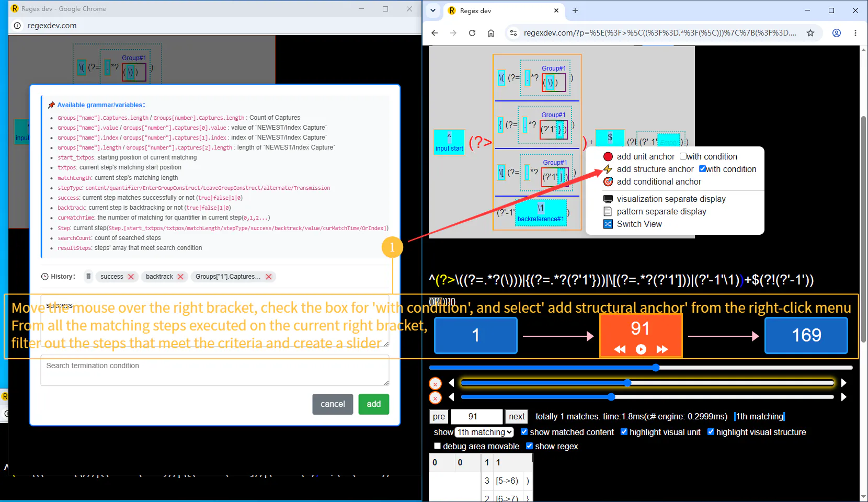868x502 pixels.
Task: Bookmark this page with the star icon
Action: [x=810, y=33]
